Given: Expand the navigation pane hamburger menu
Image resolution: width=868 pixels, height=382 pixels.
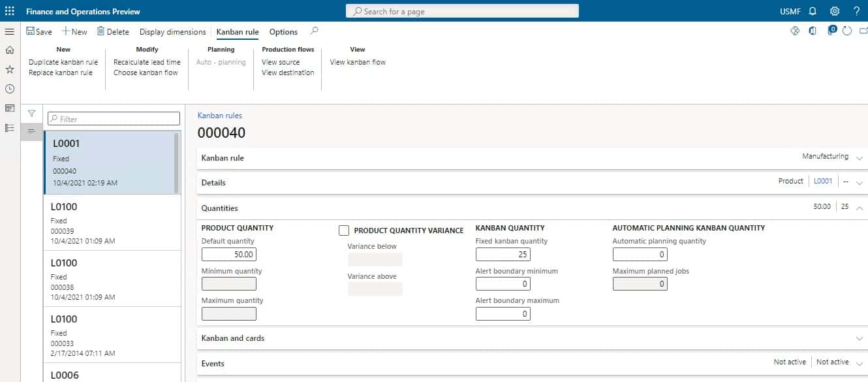Looking at the screenshot, I should 10,31.
